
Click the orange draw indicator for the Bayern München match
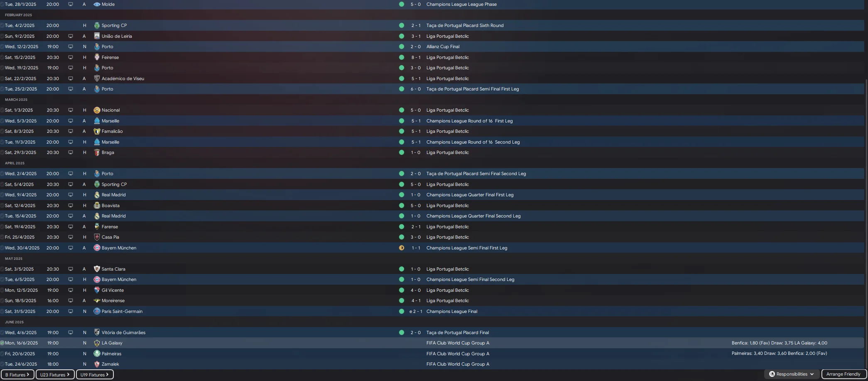402,248
